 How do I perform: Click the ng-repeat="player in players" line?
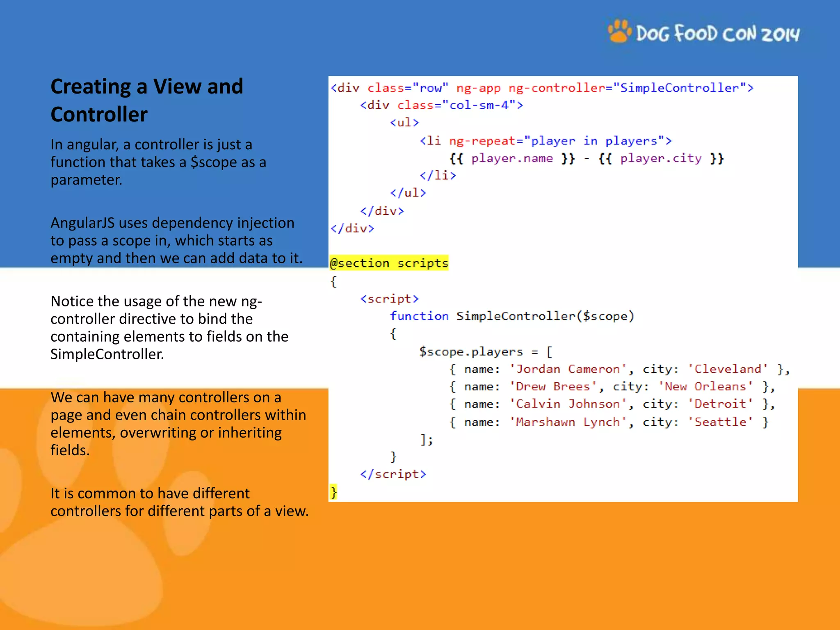[x=546, y=141]
